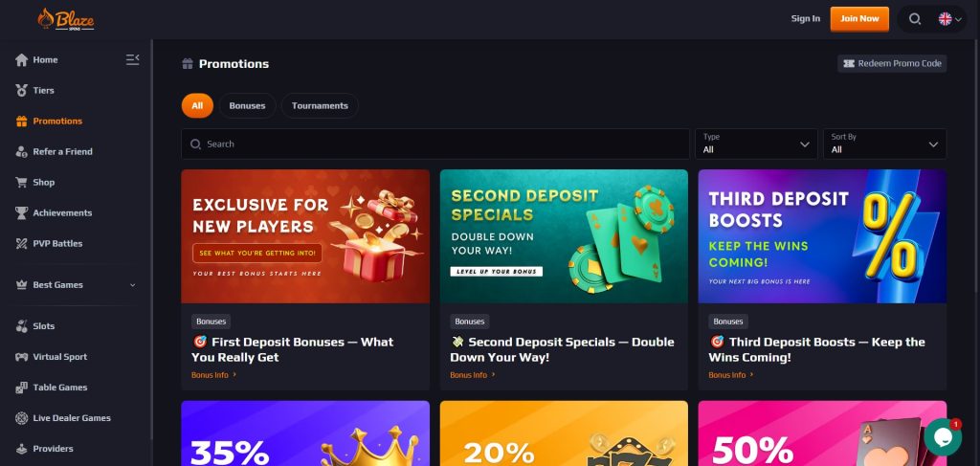Image resolution: width=980 pixels, height=466 pixels.
Task: Collapse the sidebar menu toggle
Action: point(132,59)
